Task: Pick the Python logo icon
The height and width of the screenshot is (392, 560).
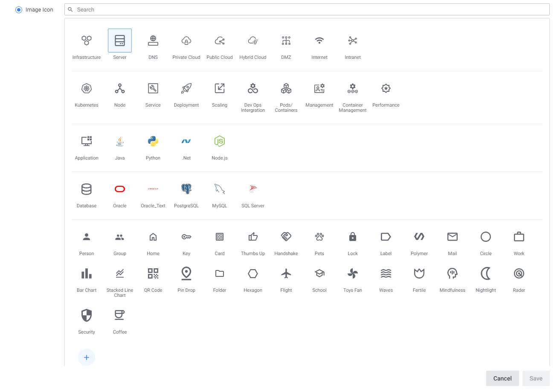Action: click(x=153, y=142)
